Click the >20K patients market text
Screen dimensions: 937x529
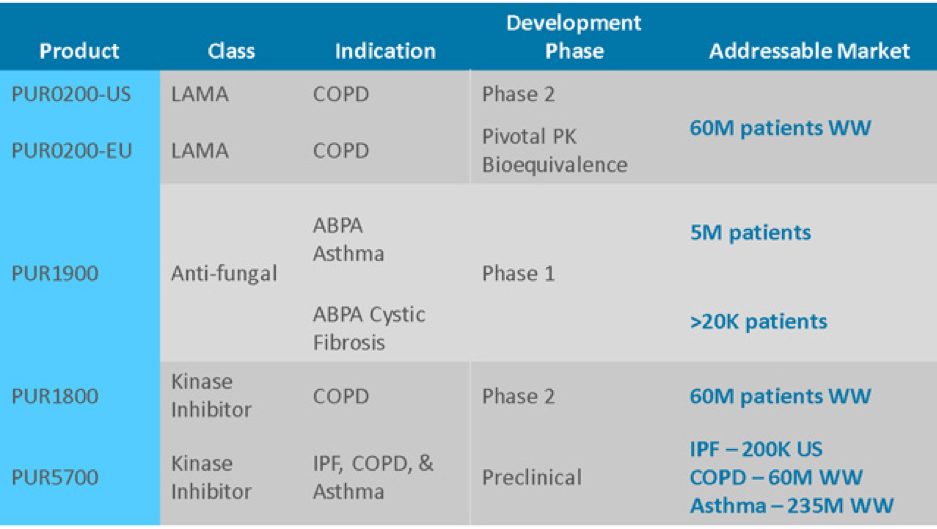pos(758,322)
